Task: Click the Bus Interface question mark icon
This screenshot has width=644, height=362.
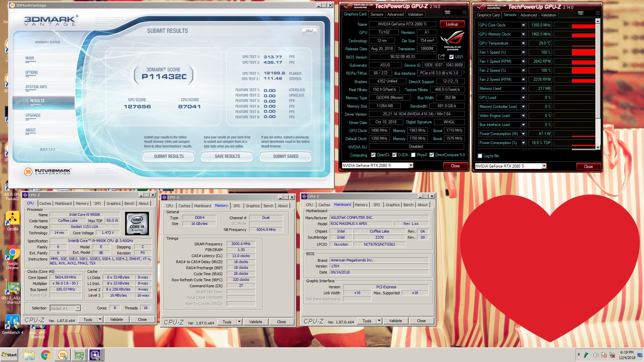Action: tap(464, 73)
